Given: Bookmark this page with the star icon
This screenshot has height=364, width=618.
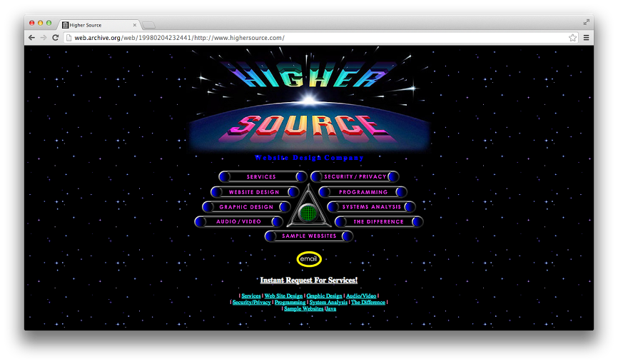Looking at the screenshot, I should tap(572, 38).
